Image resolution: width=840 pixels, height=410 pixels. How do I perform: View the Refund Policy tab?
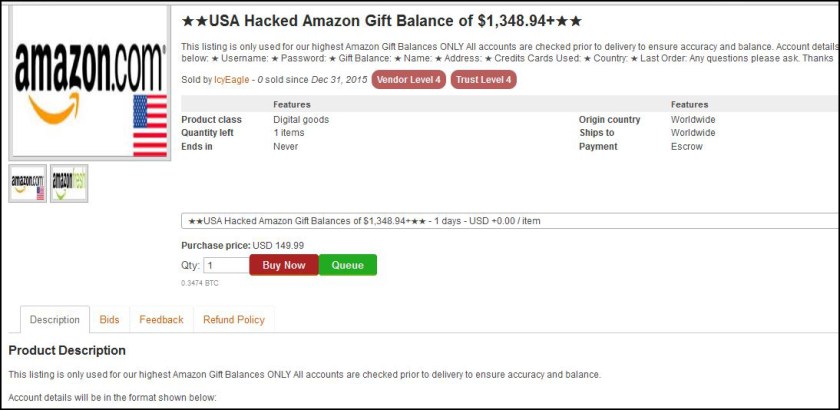tap(234, 320)
